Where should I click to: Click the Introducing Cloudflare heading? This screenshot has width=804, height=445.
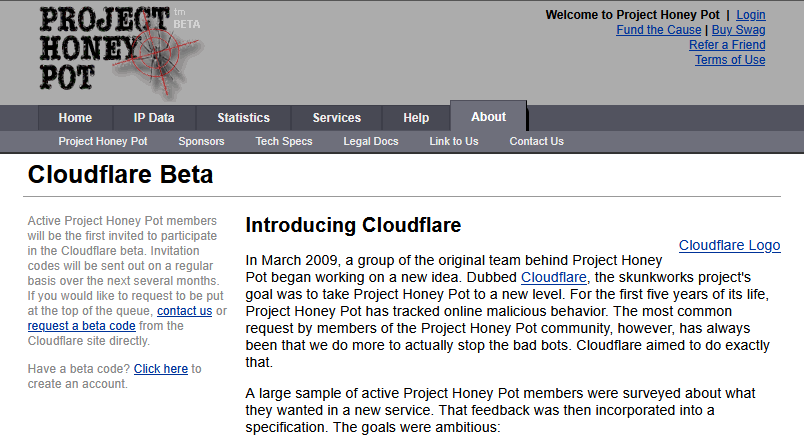[353, 225]
